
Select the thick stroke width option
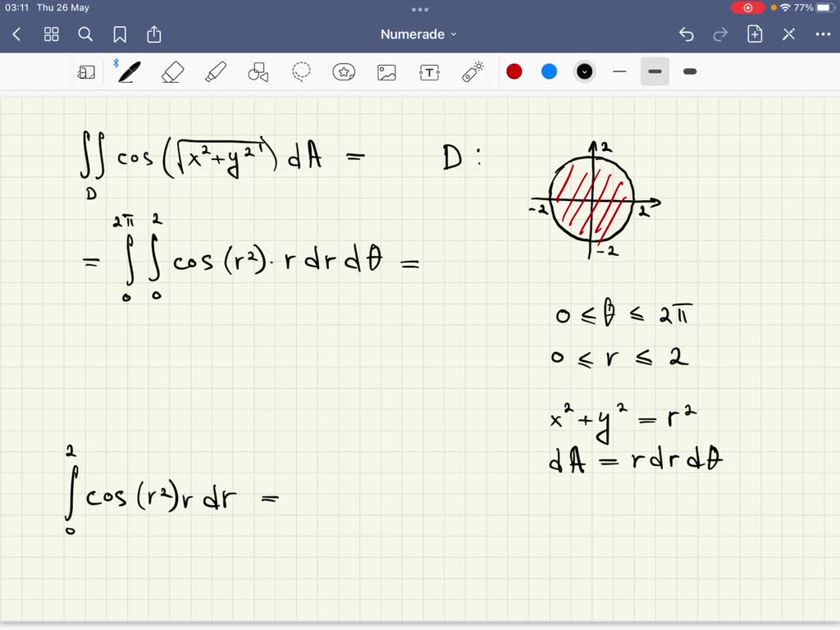tap(689, 71)
